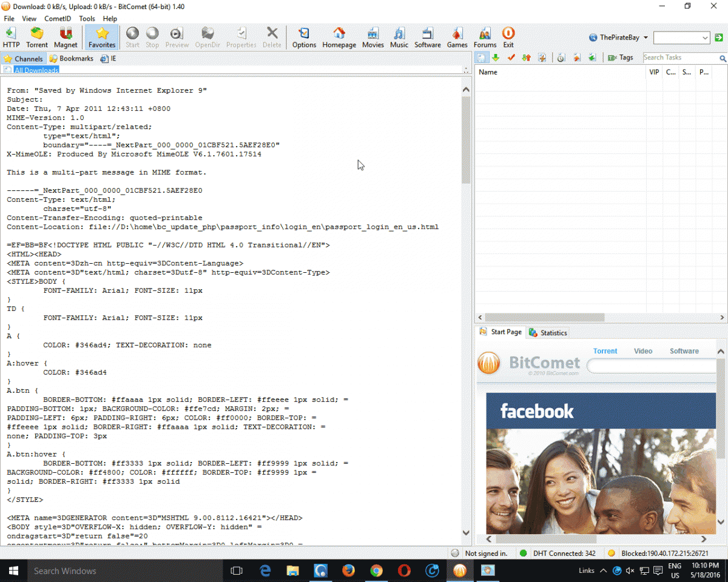Filter completed tasks with red checkmark
This screenshot has height=582, width=728.
tap(511, 58)
